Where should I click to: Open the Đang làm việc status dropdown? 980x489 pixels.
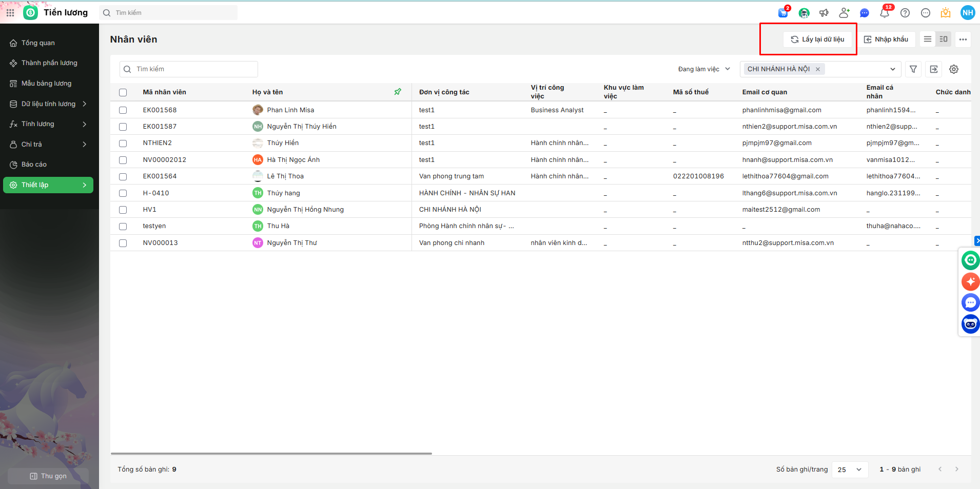point(703,69)
